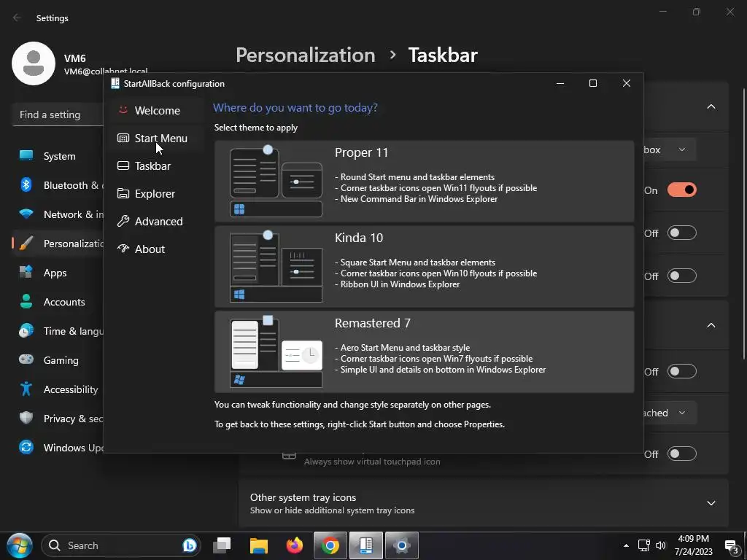The image size is (747, 560).
Task: Click the Settings window vertical scrollbar
Action: click(x=743, y=224)
